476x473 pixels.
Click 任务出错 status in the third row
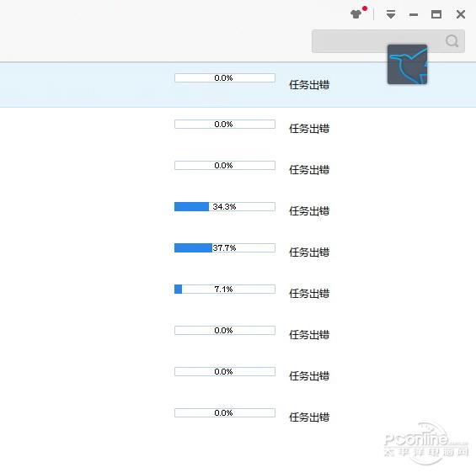pos(309,169)
